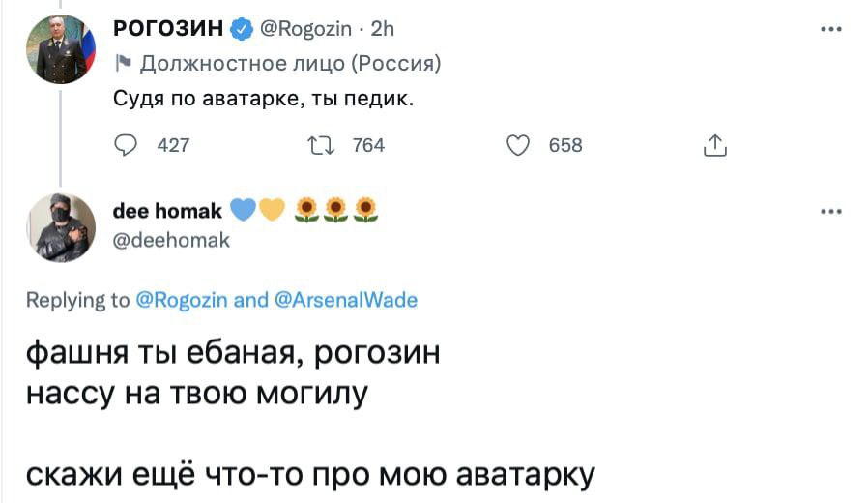Click the blue verified badge next to РОГОЗИН

point(241,30)
